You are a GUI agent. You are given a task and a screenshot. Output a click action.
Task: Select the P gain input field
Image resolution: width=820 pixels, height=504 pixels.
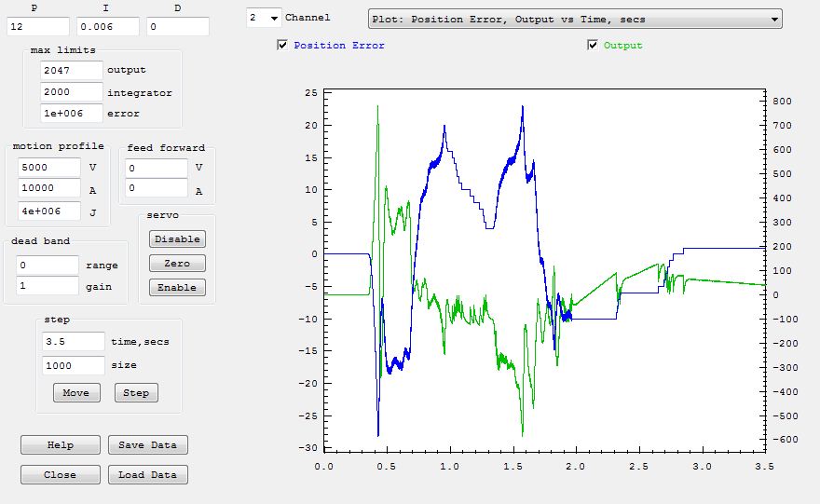[38, 27]
